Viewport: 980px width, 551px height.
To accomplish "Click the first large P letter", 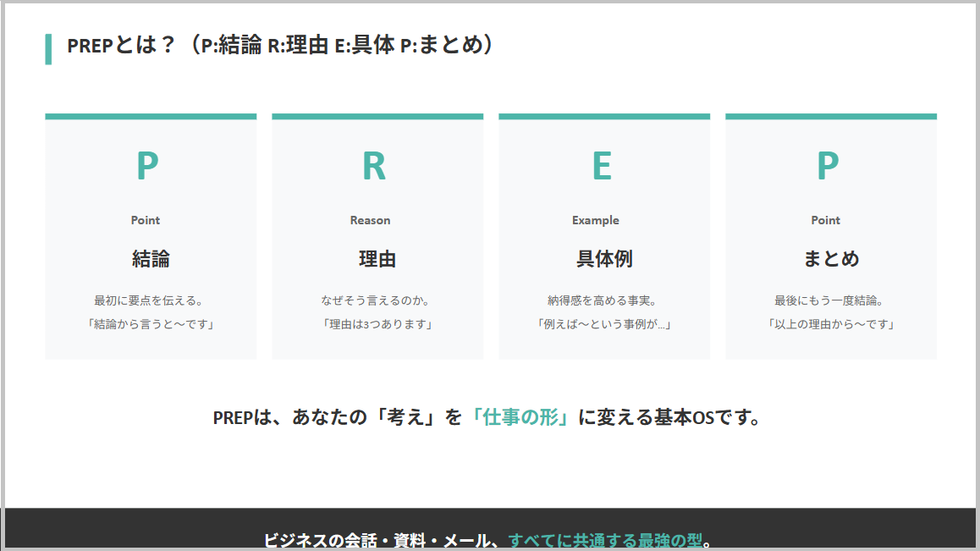I will tap(147, 166).
